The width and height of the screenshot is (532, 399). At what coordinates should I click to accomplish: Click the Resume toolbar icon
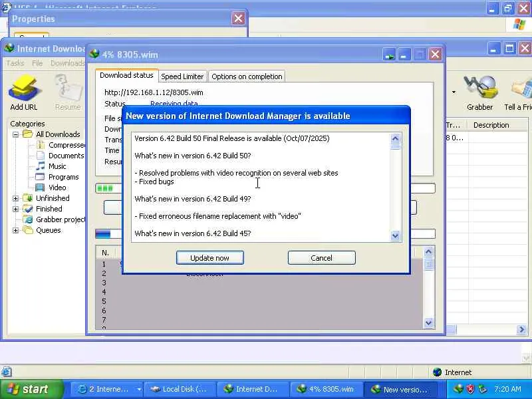pos(68,93)
